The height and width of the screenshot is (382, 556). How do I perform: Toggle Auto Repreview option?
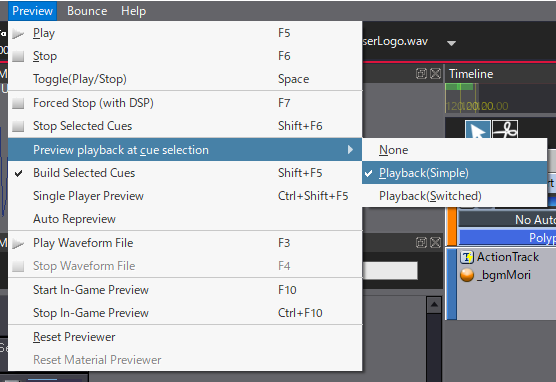[x=185, y=219]
